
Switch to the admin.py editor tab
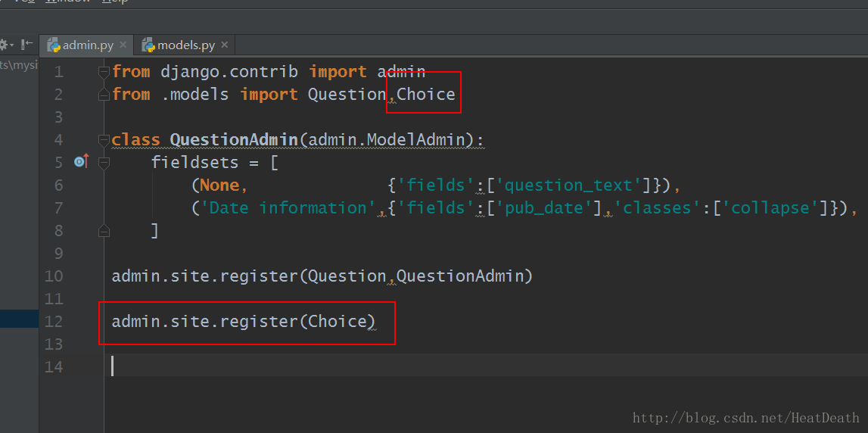tap(88, 45)
